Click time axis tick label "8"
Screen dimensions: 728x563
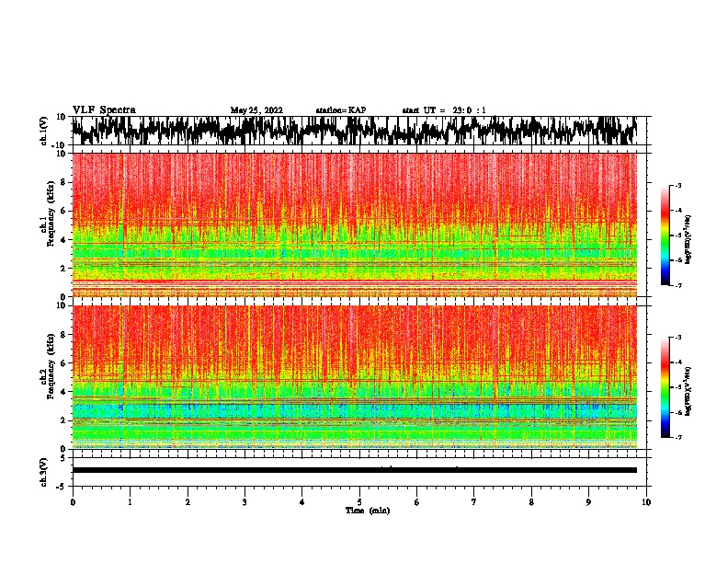click(x=531, y=502)
